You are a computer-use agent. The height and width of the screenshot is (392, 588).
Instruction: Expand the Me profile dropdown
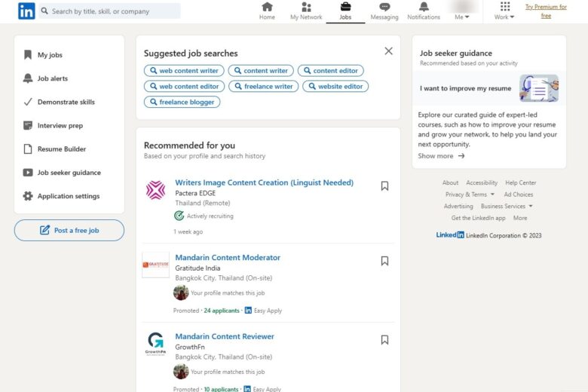point(462,11)
